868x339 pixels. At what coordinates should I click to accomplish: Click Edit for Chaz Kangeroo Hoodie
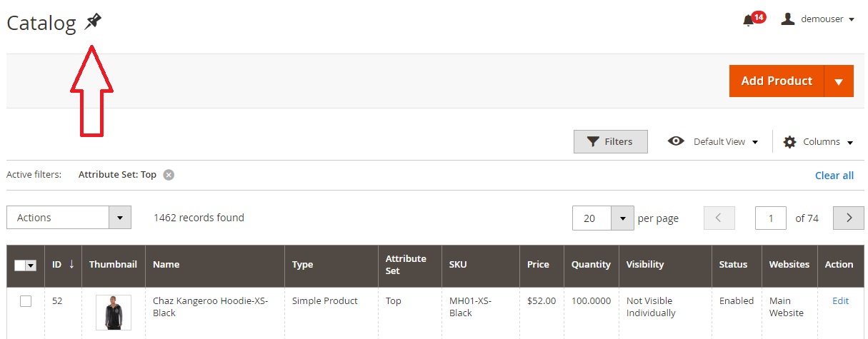tap(841, 300)
